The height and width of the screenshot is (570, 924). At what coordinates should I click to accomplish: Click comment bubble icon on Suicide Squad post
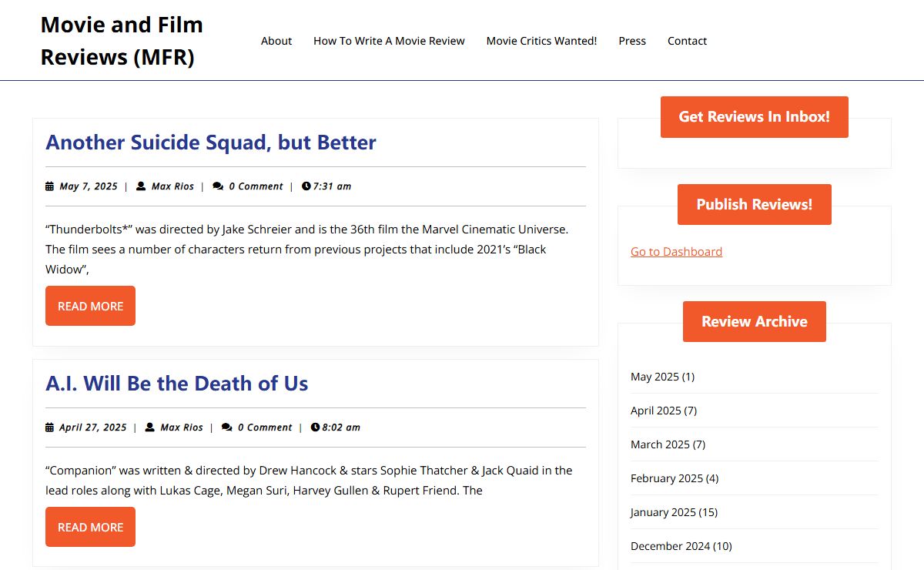[218, 186]
